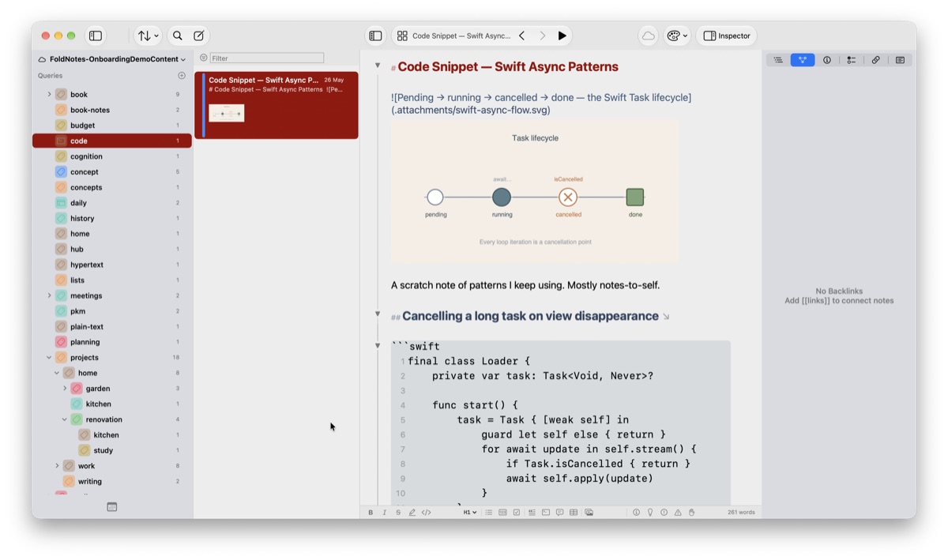Click the highlight marker icon
The width and height of the screenshot is (948, 560).
(x=412, y=513)
